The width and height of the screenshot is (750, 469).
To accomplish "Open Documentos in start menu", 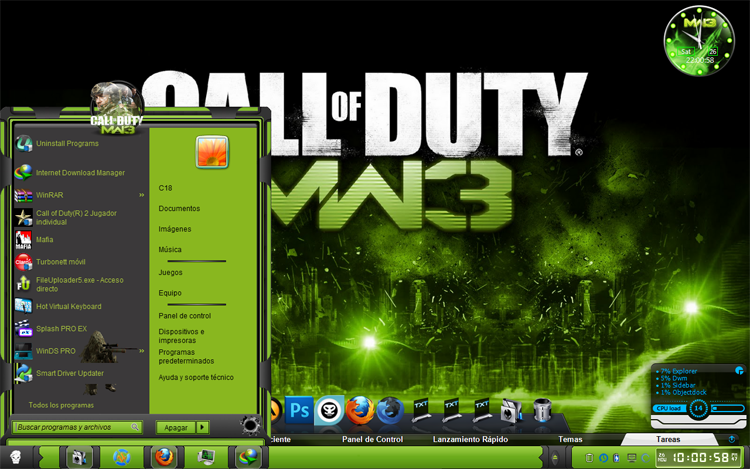I will (179, 208).
